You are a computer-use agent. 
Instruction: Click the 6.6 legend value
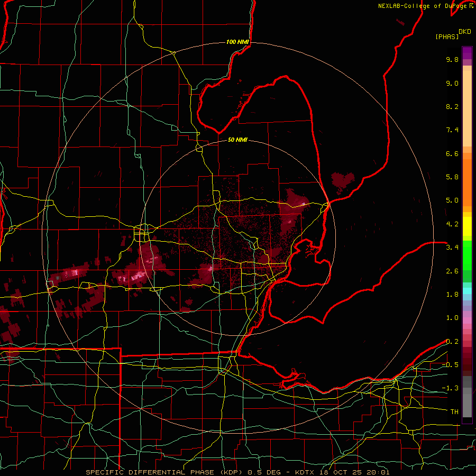[x=452, y=153]
